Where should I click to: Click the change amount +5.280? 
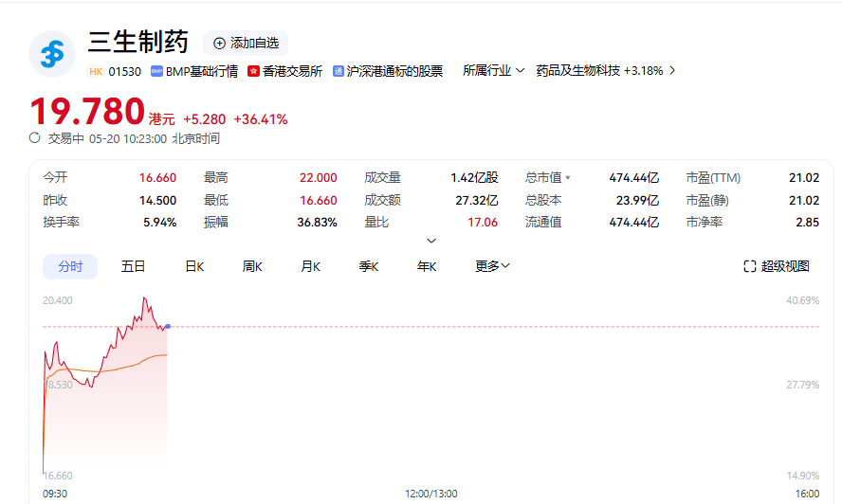pyautogui.click(x=204, y=119)
